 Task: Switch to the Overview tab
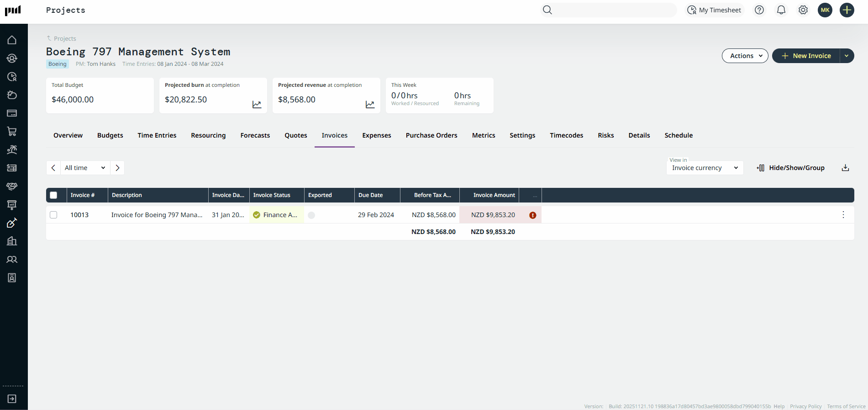[68, 135]
